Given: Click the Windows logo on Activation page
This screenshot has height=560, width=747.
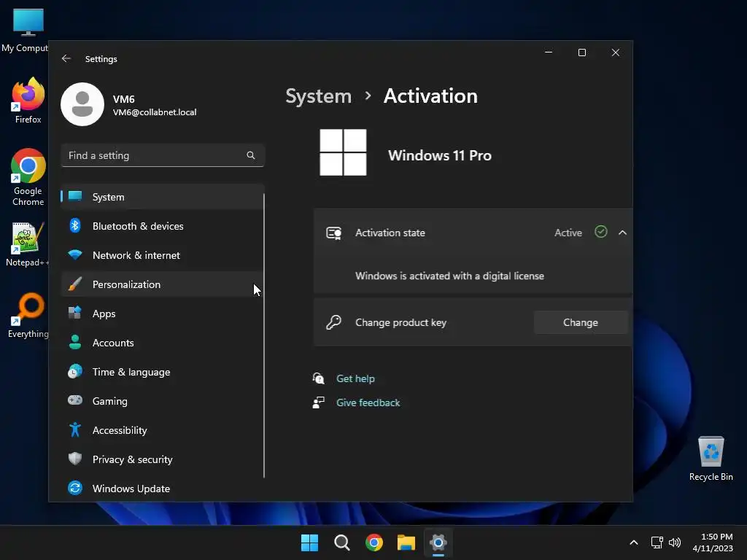Looking at the screenshot, I should coord(343,152).
